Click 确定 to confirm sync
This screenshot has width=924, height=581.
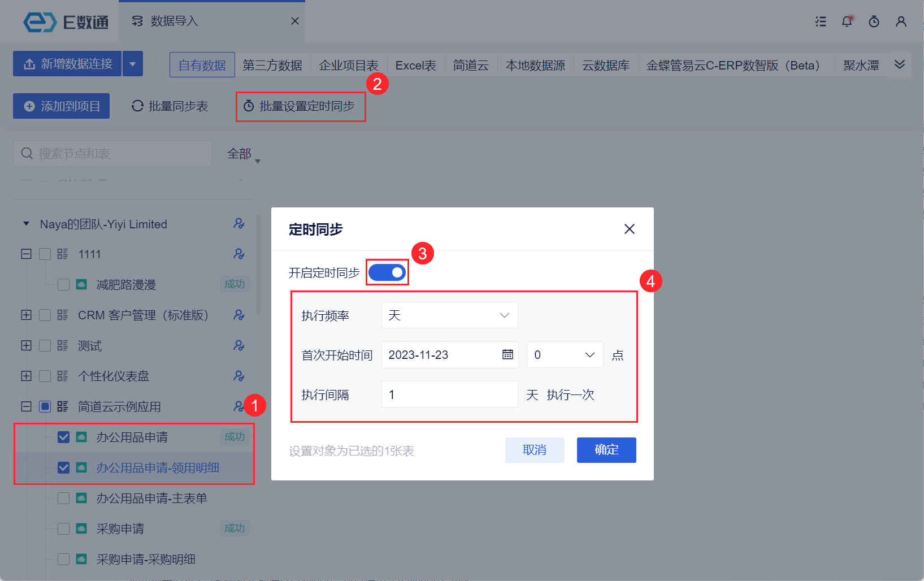(x=606, y=450)
